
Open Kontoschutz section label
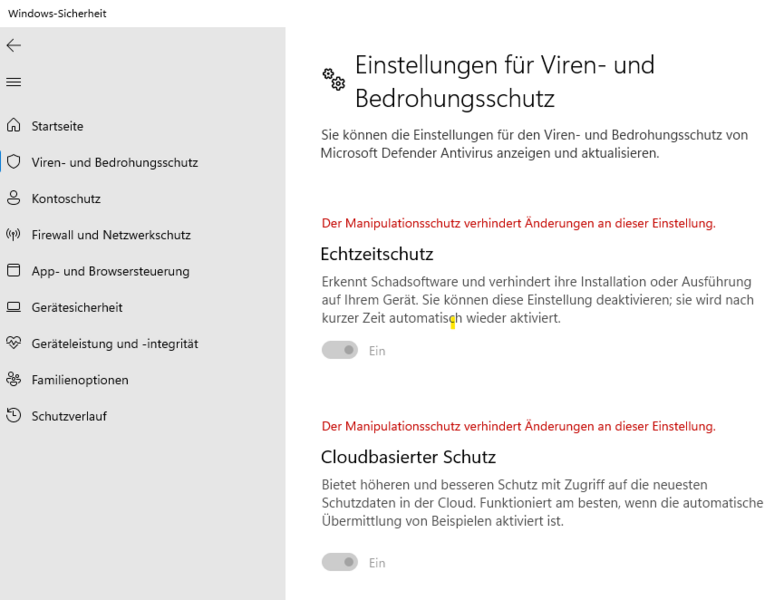66,199
